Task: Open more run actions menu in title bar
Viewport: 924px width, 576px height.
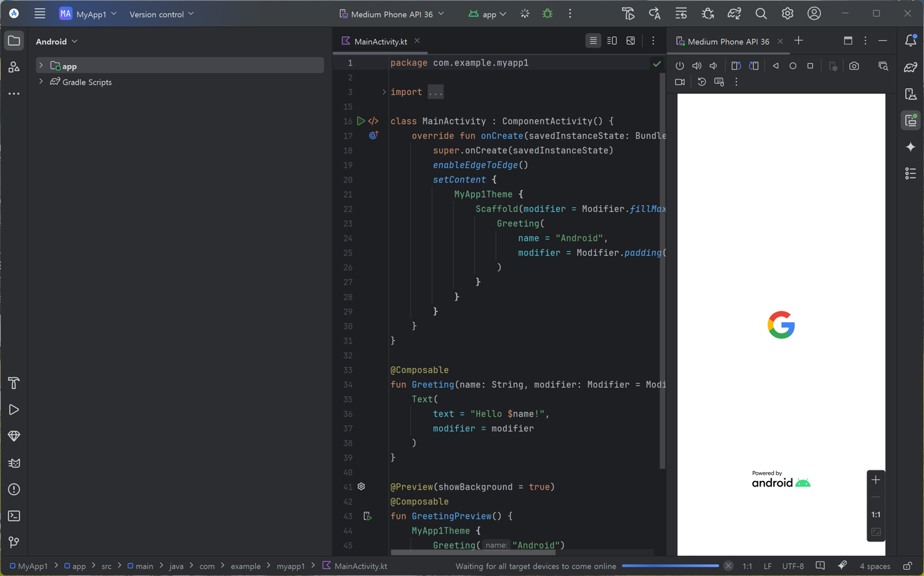Action: (570, 14)
